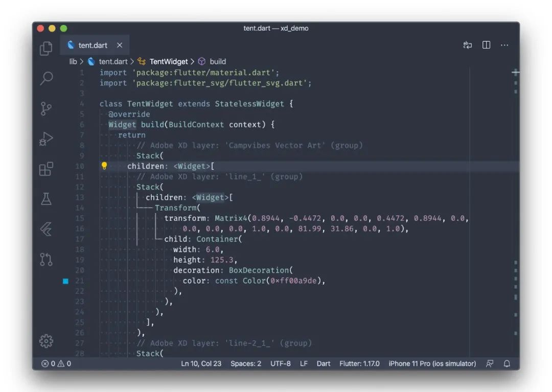Click the TentWidget class icon in breadcrumb
Viewport: 552px width, 392px height.
(x=142, y=61)
